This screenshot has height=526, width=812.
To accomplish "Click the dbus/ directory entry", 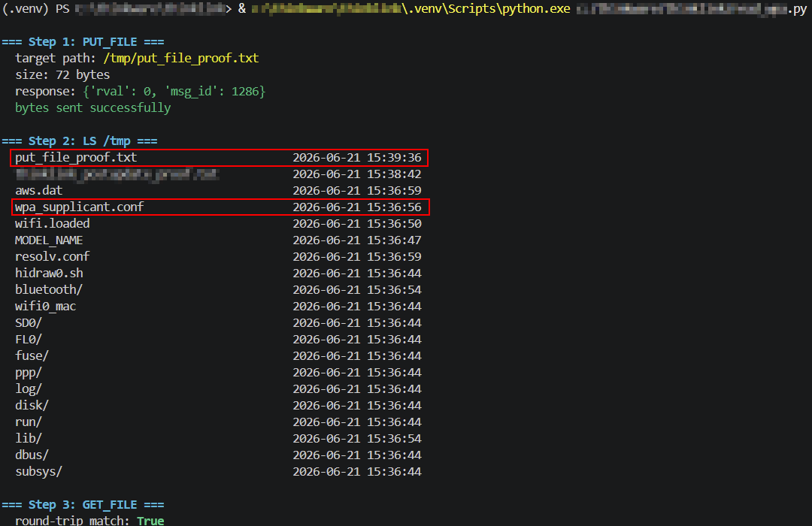I will click(x=32, y=455).
